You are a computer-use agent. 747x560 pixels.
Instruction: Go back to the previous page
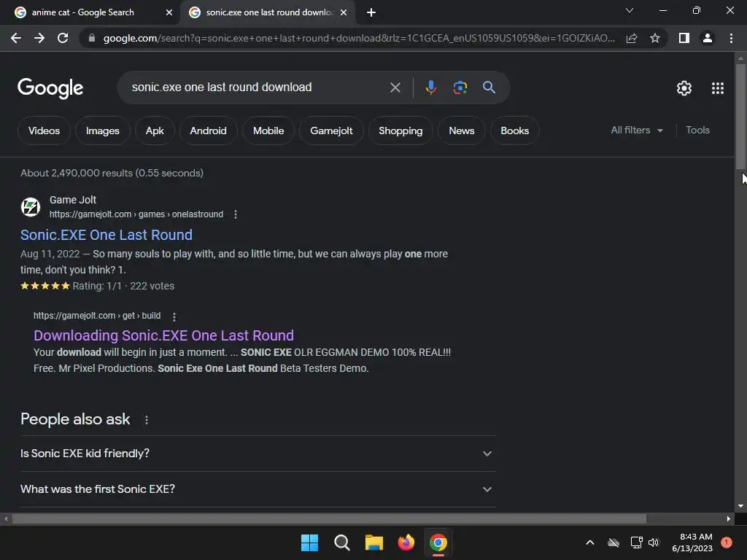[x=16, y=38]
